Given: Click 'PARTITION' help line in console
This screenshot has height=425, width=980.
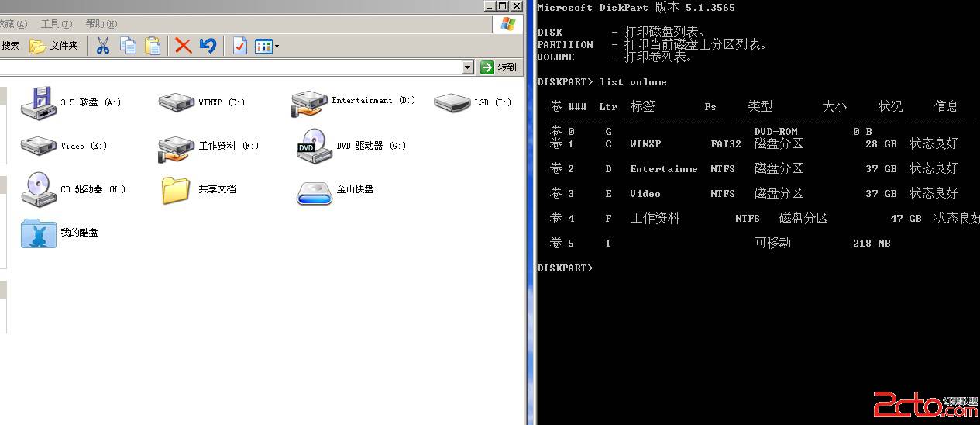Looking at the screenshot, I should [x=652, y=45].
